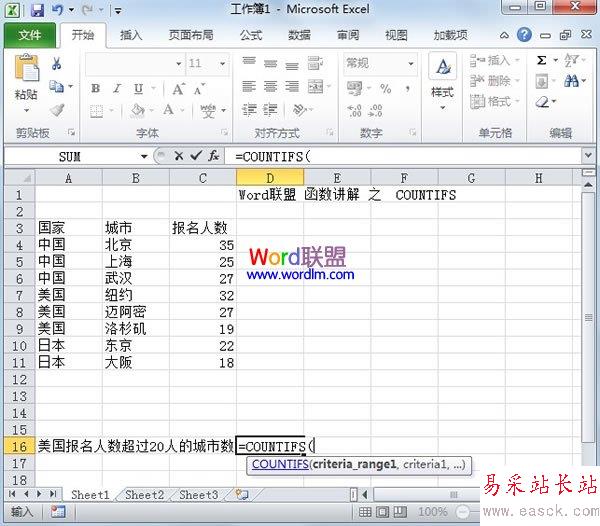
Task: Confirm formula with checkmark icon
Action: 196,156
